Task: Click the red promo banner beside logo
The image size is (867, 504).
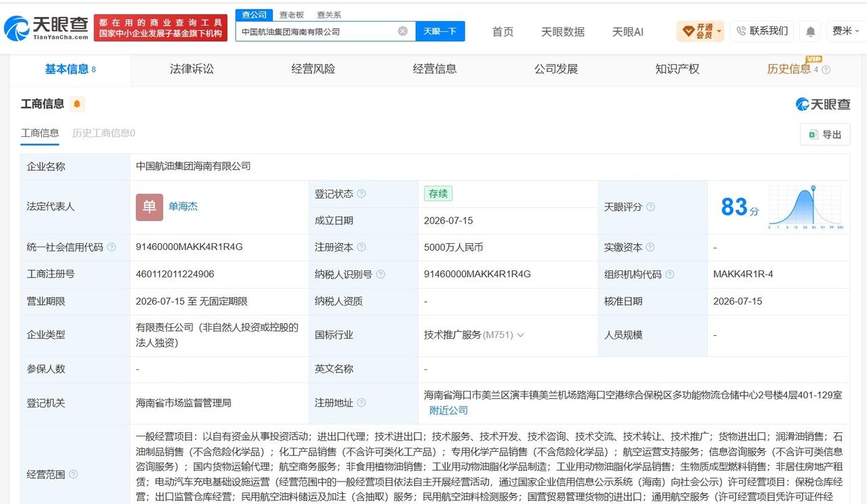Action: [x=161, y=28]
